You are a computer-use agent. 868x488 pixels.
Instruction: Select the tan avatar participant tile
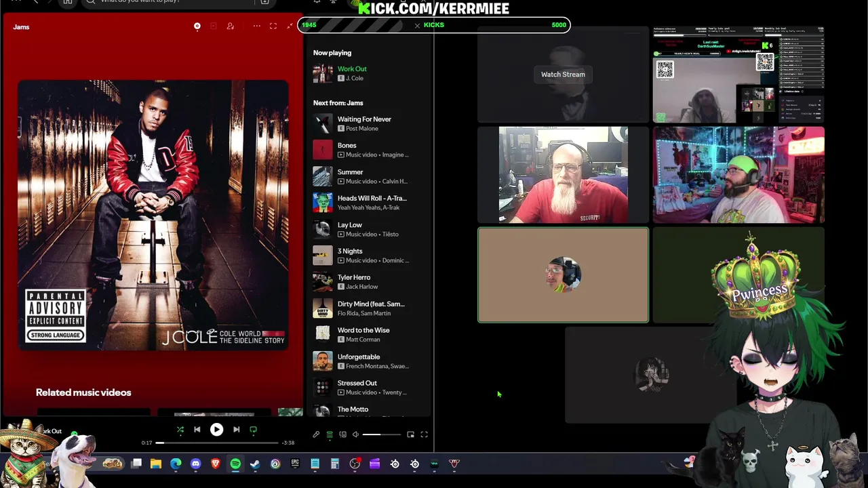[563, 274]
